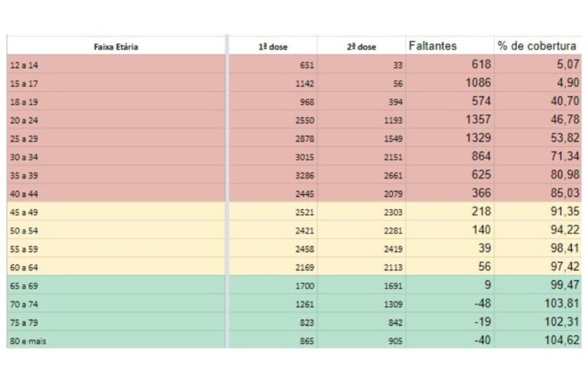Image resolution: width=588 pixels, height=382 pixels.
Task: Click the 1ª dose value 1142
Action: 304,83
